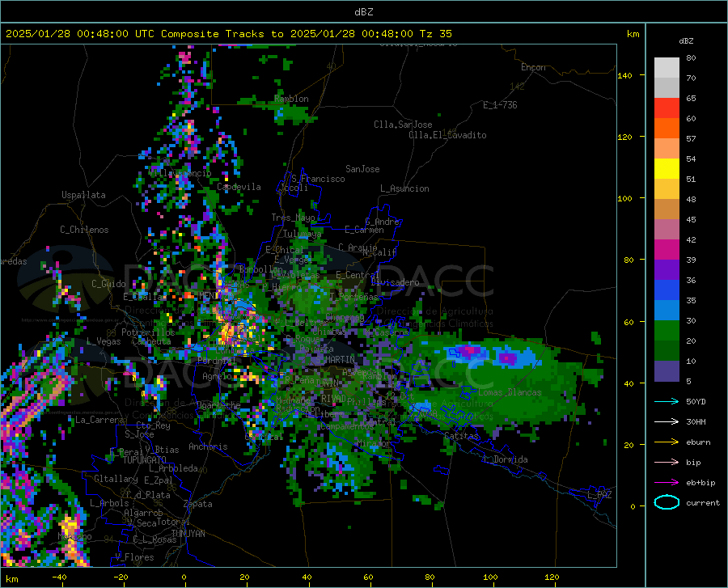This screenshot has height=588, width=728.
Task: Click the L_Dormida place label
Action: (506, 459)
